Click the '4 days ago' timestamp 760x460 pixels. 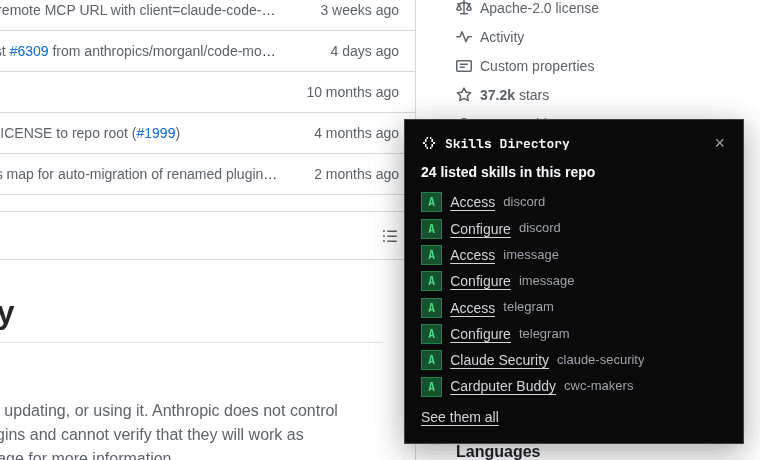364,51
